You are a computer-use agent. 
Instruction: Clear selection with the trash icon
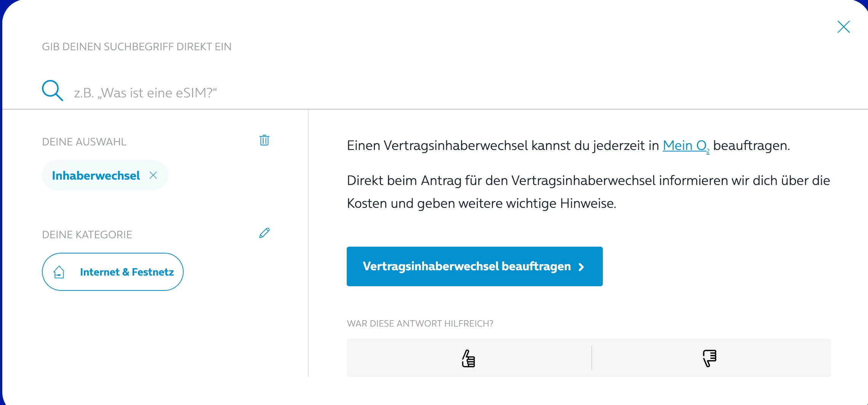[x=264, y=140]
